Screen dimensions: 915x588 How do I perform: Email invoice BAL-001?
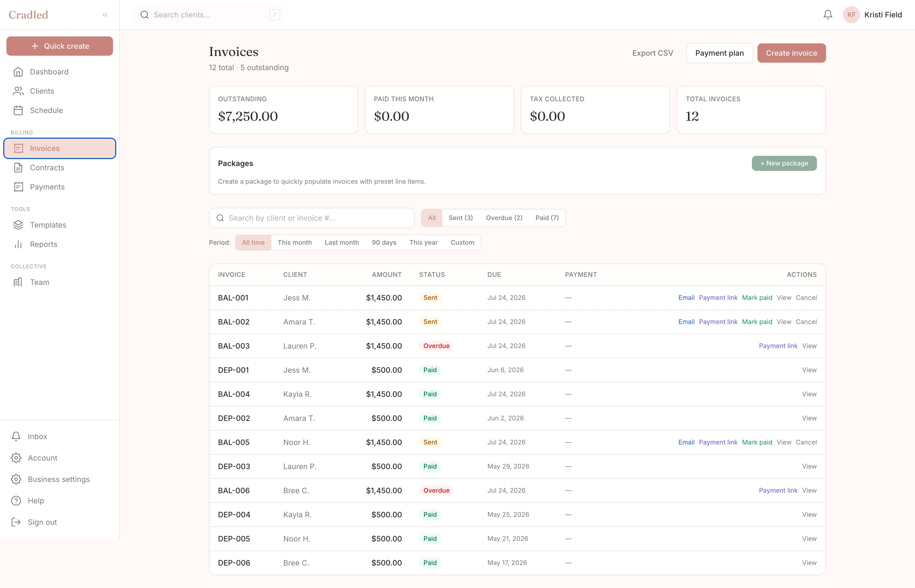tap(686, 298)
